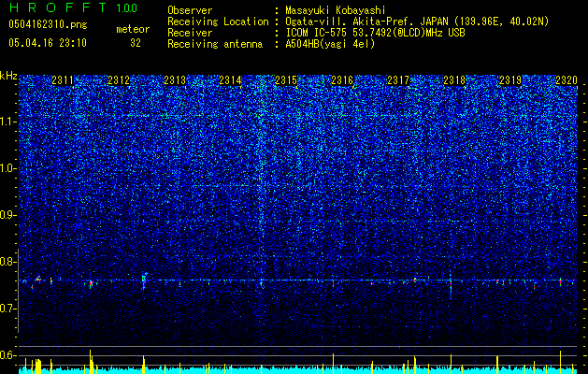Image resolution: width=588 pixels, height=374 pixels.
Task: Click the date stamp 05.04.16 23:10
Action: [x=48, y=43]
